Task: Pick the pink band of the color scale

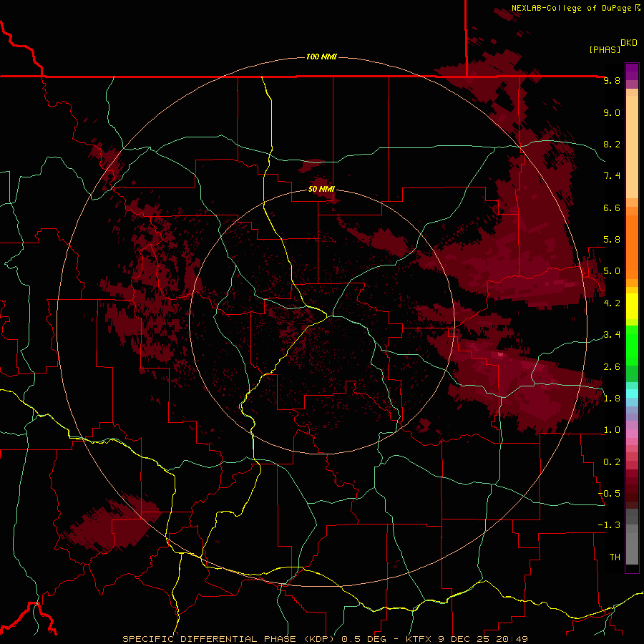Action: click(x=632, y=434)
